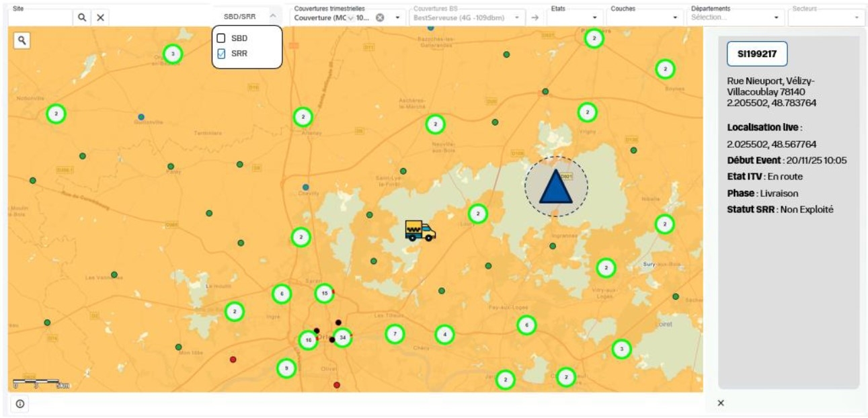Collapse the SBD/SRR dropdown
This screenshot has height=418, width=868.
tap(272, 16)
